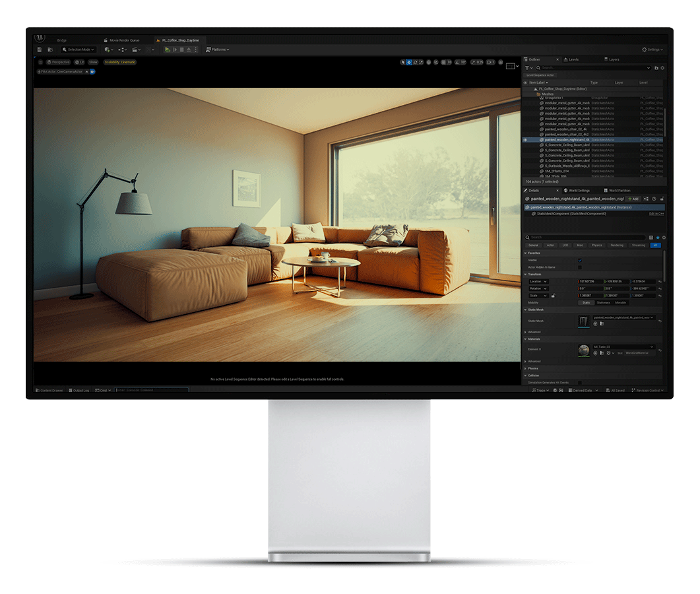Click the static mesh thumbnail
700x594 pixels.
(583, 321)
